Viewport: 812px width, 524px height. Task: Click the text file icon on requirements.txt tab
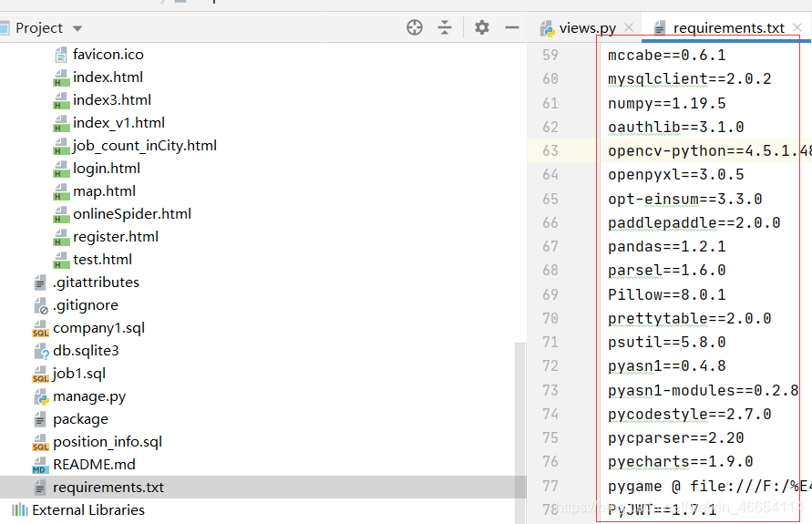(x=659, y=28)
